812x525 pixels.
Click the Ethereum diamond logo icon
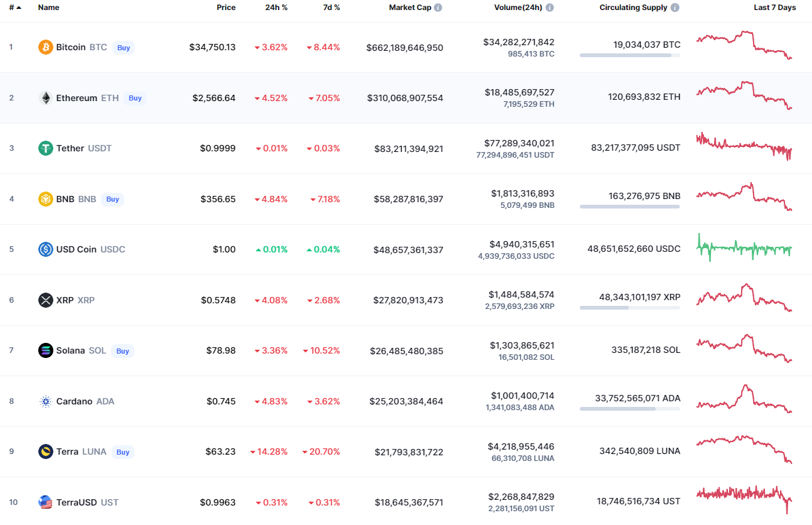click(x=46, y=98)
